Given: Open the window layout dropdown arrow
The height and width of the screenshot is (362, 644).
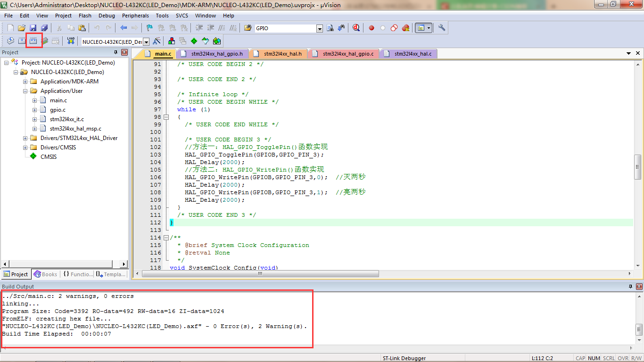Looking at the screenshot, I should (x=429, y=28).
